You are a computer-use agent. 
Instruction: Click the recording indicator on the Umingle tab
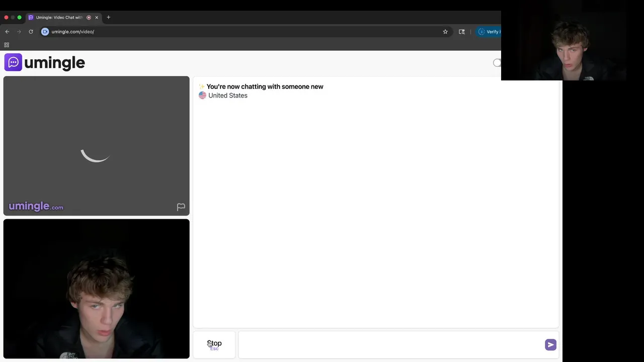tap(89, 18)
